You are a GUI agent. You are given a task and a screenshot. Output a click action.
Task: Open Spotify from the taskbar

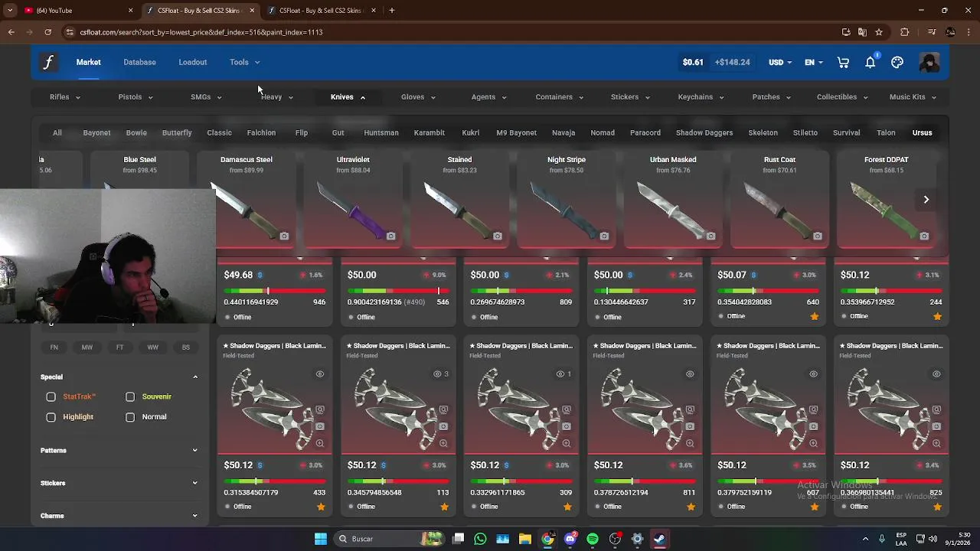tap(593, 539)
